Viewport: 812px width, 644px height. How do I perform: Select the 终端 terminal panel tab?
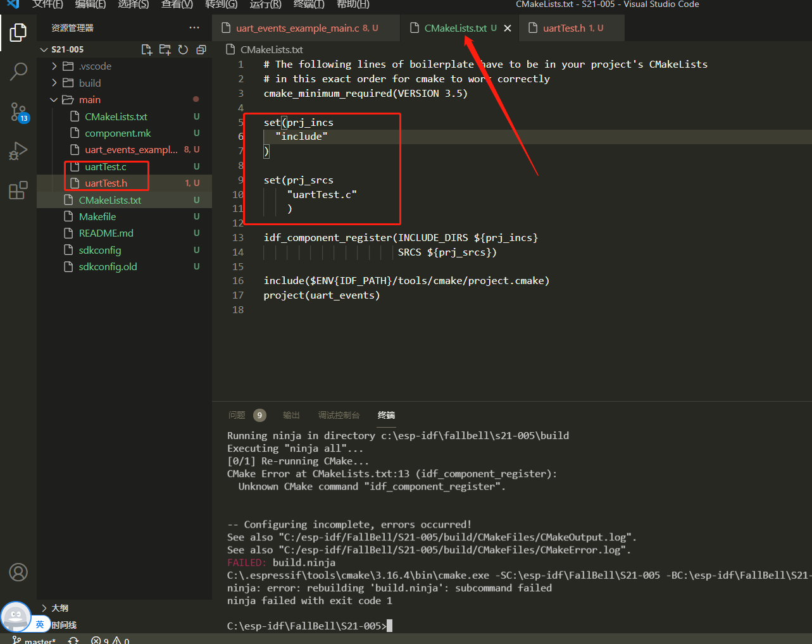386,415
